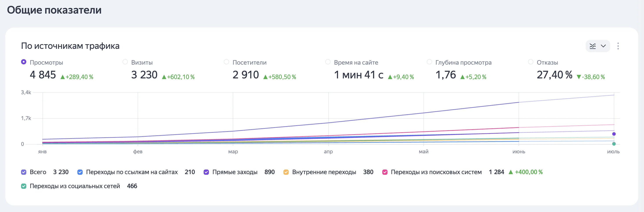Toggle Переходы из поисковых систем checkbox

click(x=385, y=172)
